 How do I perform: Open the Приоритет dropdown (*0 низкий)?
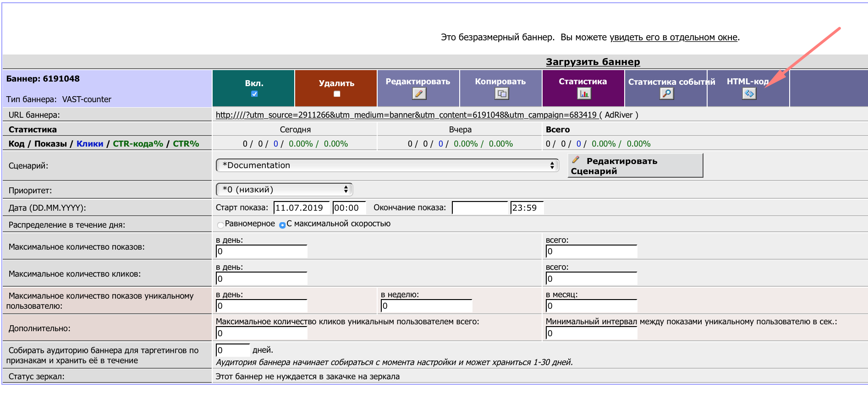284,190
